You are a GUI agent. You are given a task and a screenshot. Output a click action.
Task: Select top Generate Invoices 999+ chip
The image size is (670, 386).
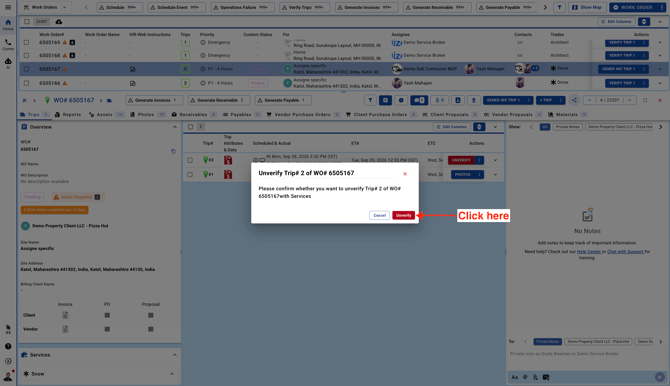(366, 7)
